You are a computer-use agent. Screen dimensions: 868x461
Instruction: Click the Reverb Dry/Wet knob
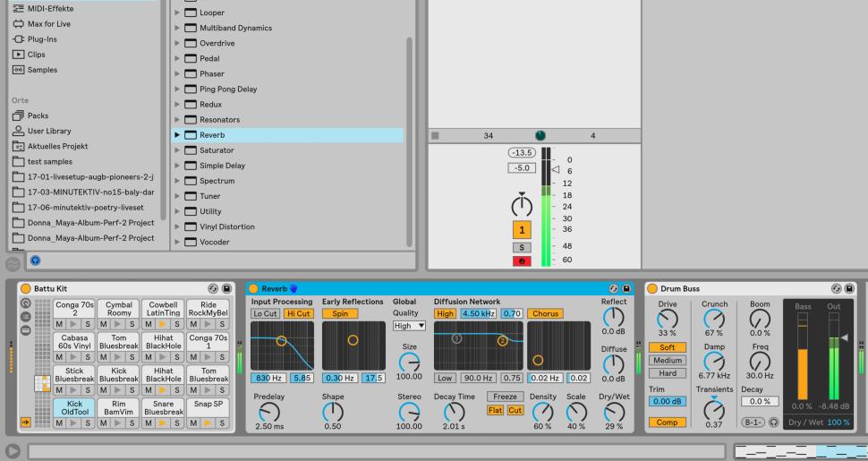(613, 411)
